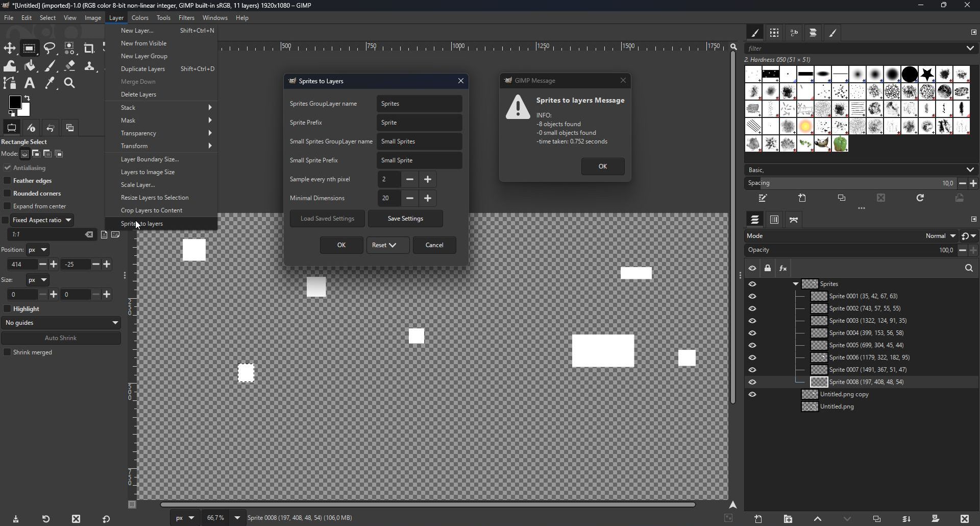Increase Minimal Dimensions value

pyautogui.click(x=428, y=198)
